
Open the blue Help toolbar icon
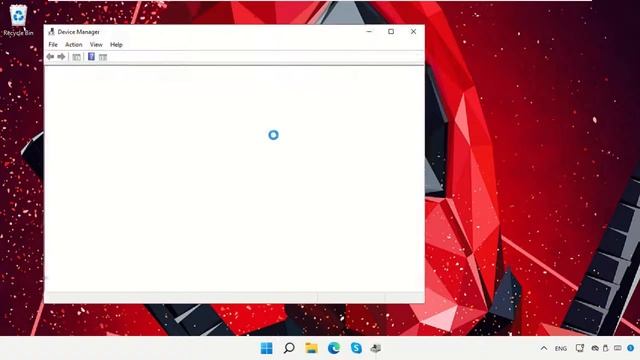point(91,57)
